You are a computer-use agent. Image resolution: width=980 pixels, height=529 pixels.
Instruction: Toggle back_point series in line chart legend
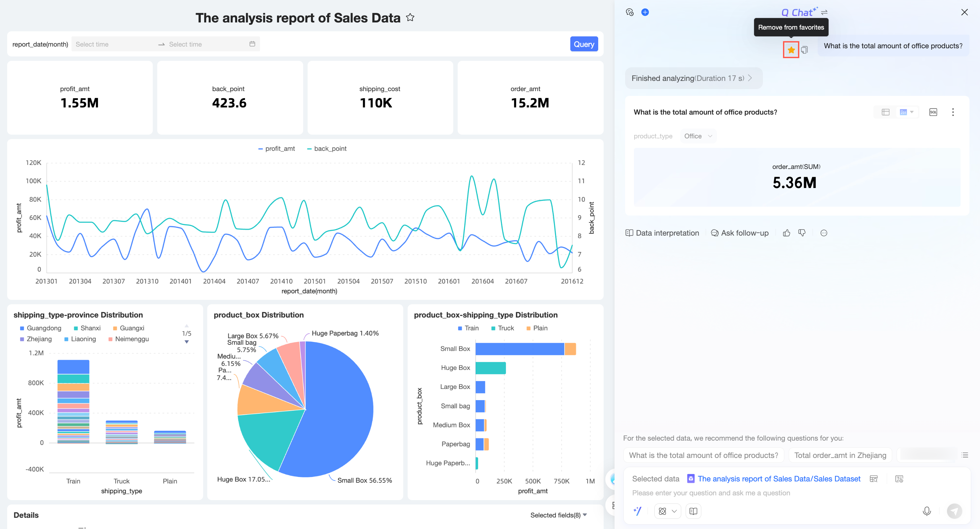tap(326, 149)
